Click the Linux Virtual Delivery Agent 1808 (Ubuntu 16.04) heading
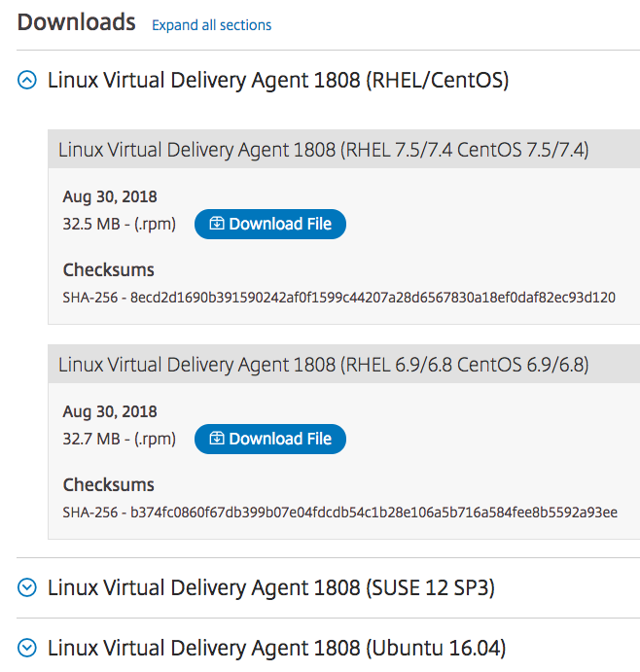Viewport: 640px width, 672px height. [277, 648]
